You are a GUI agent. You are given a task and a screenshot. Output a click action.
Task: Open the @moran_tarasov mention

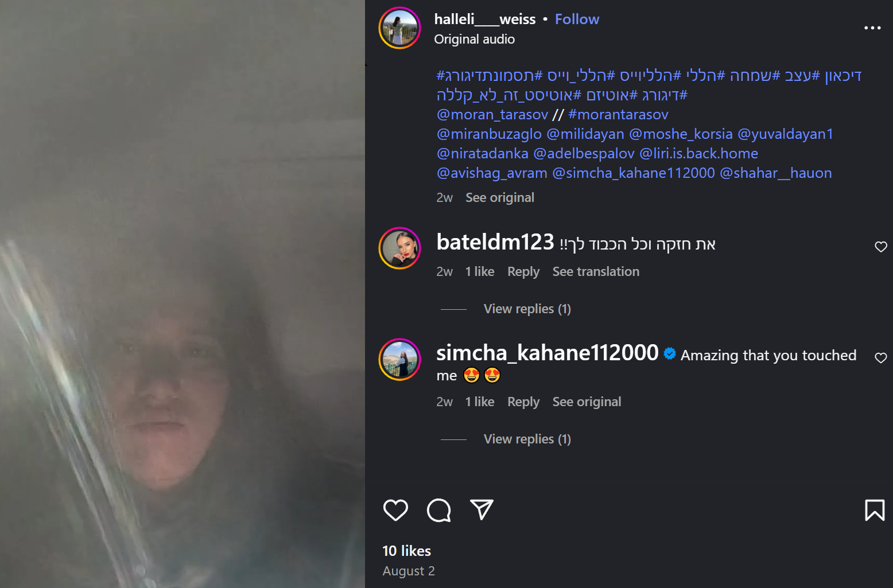pyautogui.click(x=492, y=114)
